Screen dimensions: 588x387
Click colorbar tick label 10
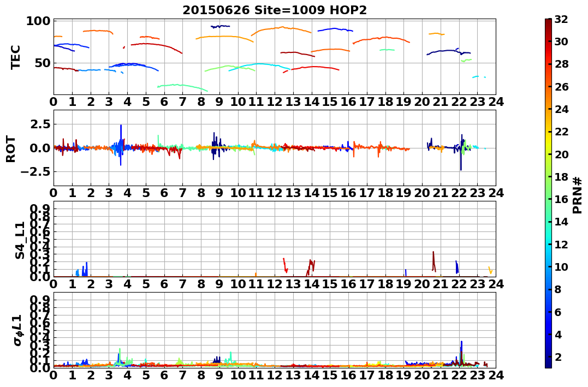pyautogui.click(x=562, y=266)
